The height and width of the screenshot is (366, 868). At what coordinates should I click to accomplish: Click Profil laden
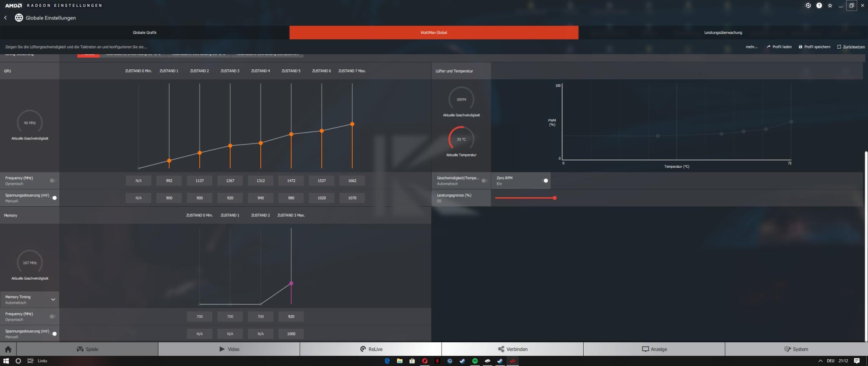779,47
